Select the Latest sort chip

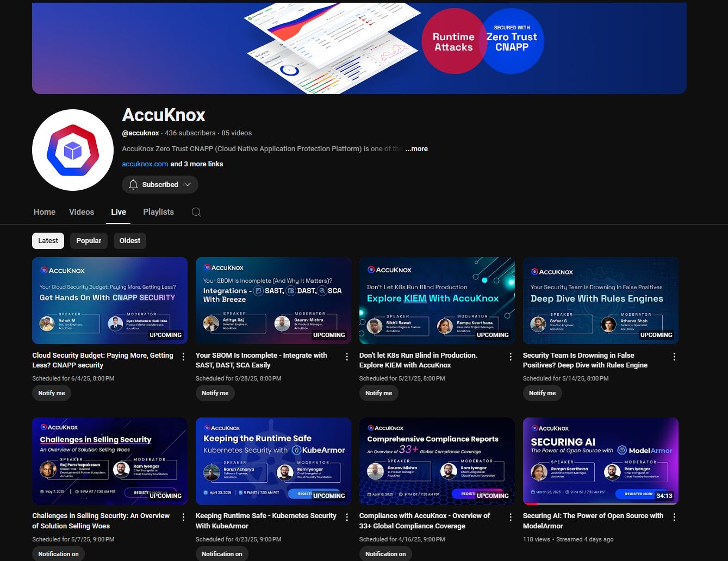(48, 241)
